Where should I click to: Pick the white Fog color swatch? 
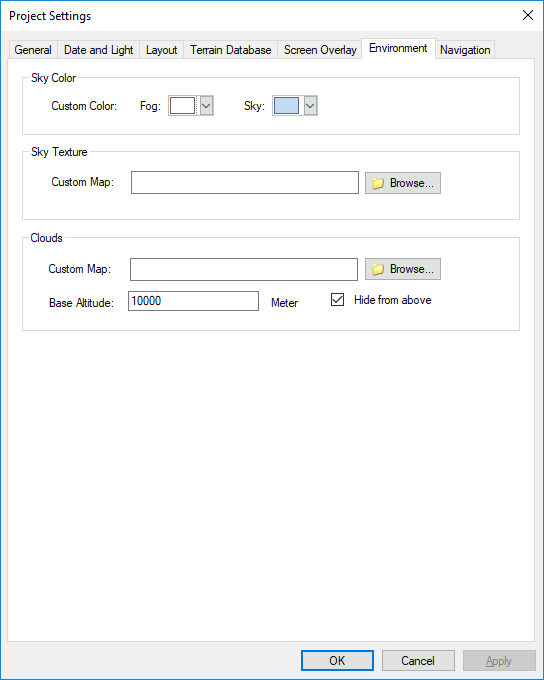pyautogui.click(x=182, y=105)
